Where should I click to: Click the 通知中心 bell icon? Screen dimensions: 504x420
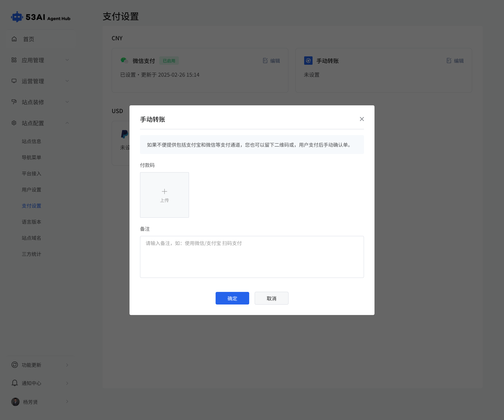[x=15, y=383]
